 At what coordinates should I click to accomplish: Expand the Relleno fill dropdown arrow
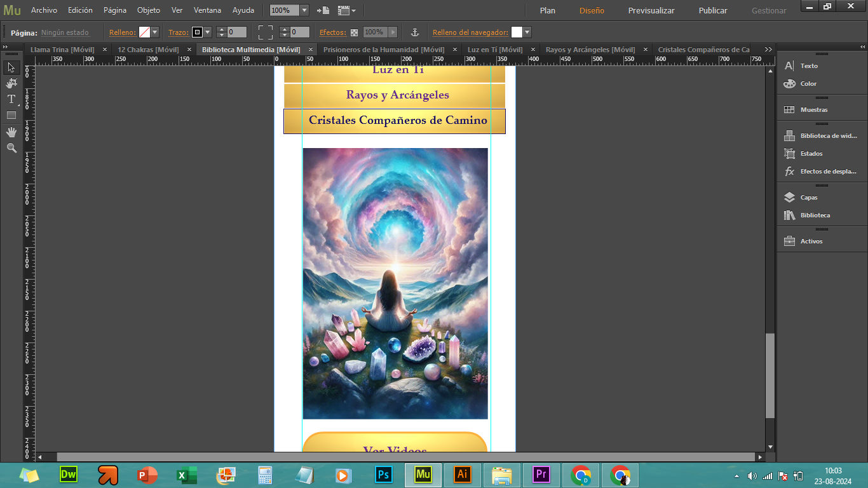coord(154,32)
